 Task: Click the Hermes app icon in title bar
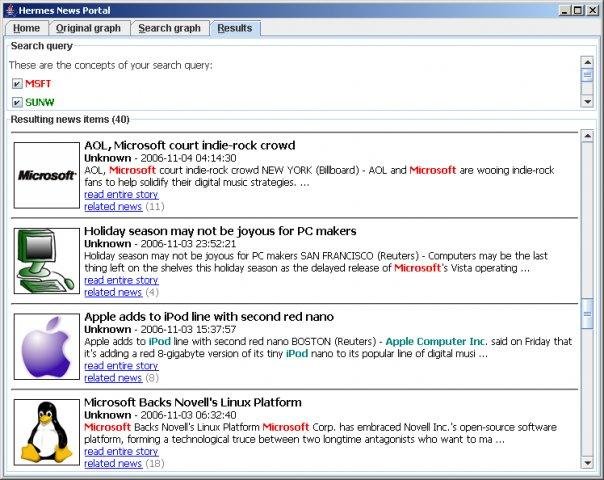10,10
